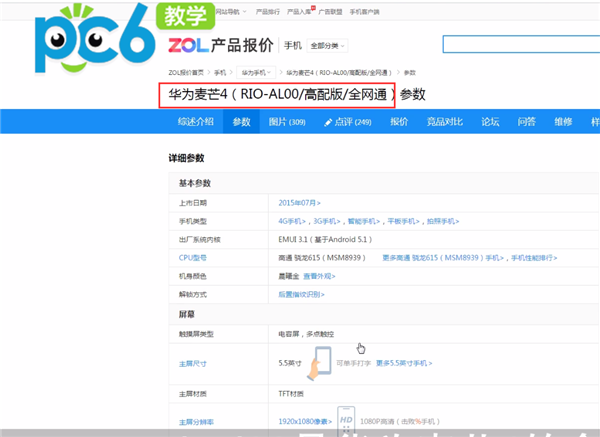Viewport: 600px width, 437px height.
Task: Open the 1920x1080像素 link
Action: (305, 422)
